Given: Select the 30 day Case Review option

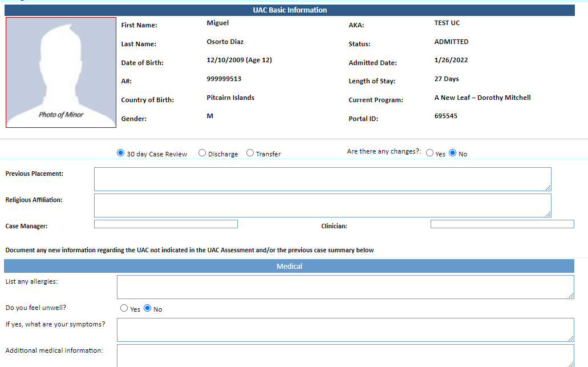Looking at the screenshot, I should [x=120, y=153].
